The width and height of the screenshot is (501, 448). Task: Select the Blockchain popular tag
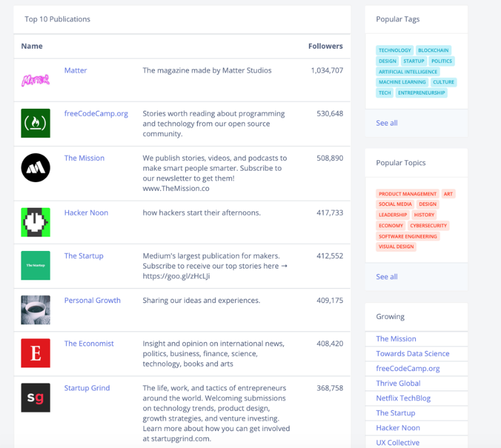click(433, 51)
